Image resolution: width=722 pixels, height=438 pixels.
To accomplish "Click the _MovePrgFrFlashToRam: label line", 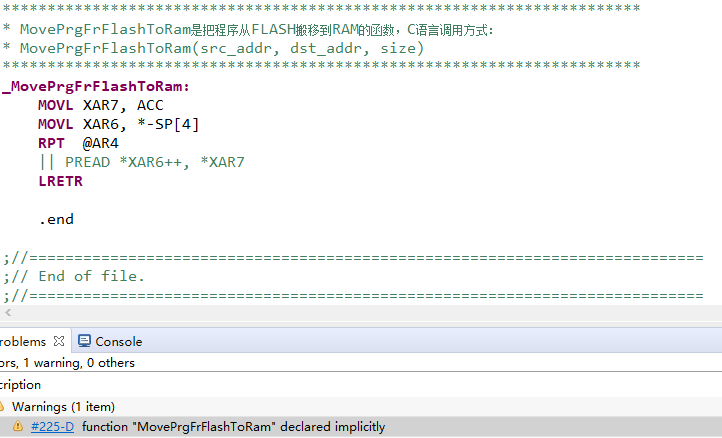I will coord(96,86).
